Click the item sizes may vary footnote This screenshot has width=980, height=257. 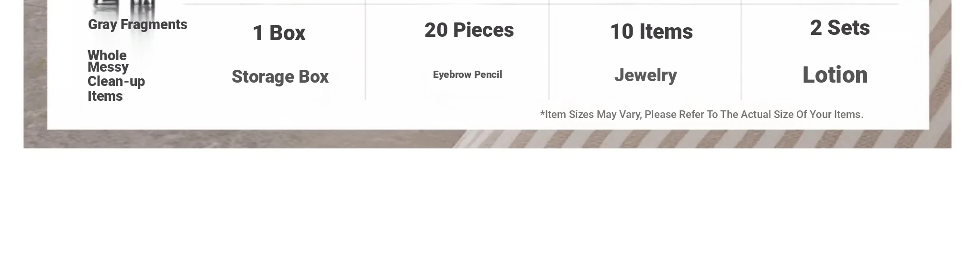click(x=702, y=115)
